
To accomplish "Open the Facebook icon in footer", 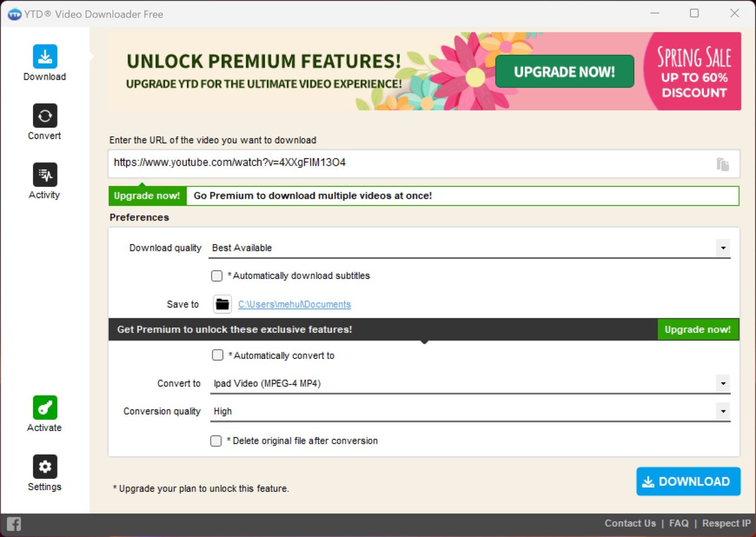I will pyautogui.click(x=14, y=524).
